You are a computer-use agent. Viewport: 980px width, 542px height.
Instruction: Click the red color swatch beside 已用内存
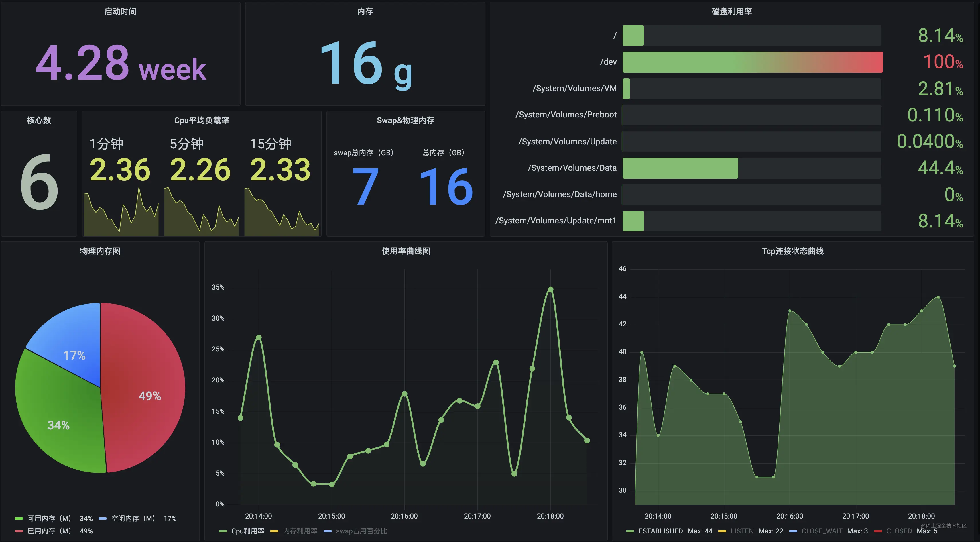tap(19, 531)
